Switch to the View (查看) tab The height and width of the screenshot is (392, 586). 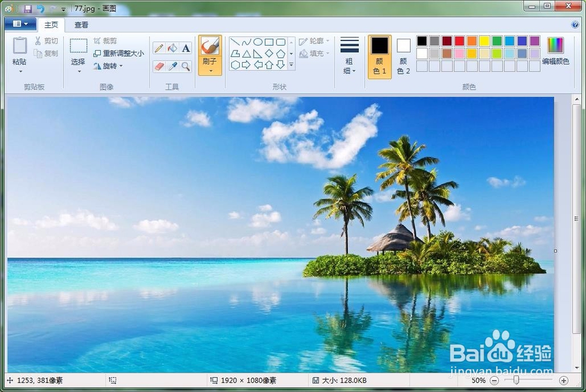[81, 25]
